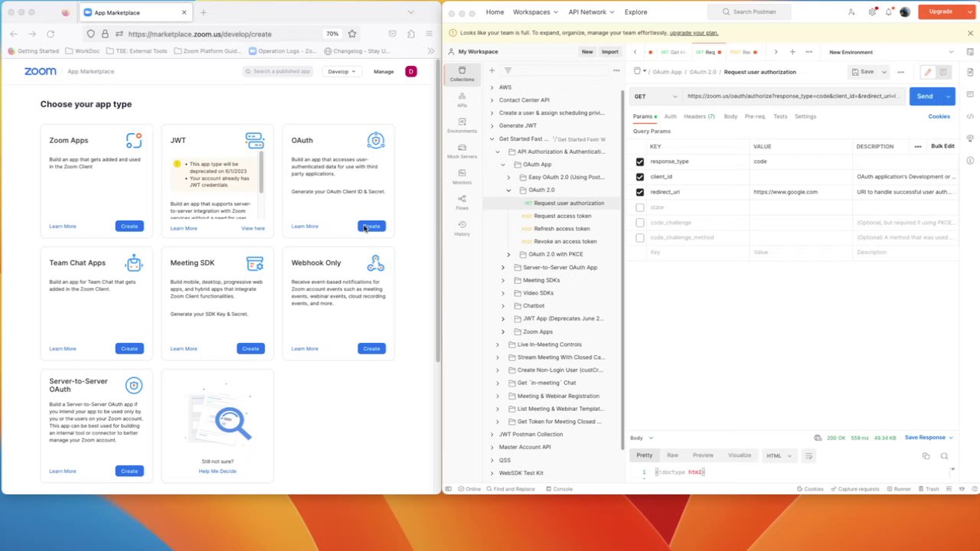The height and width of the screenshot is (551, 980).
Task: Open the Postman user avatar menu
Action: coord(905,12)
